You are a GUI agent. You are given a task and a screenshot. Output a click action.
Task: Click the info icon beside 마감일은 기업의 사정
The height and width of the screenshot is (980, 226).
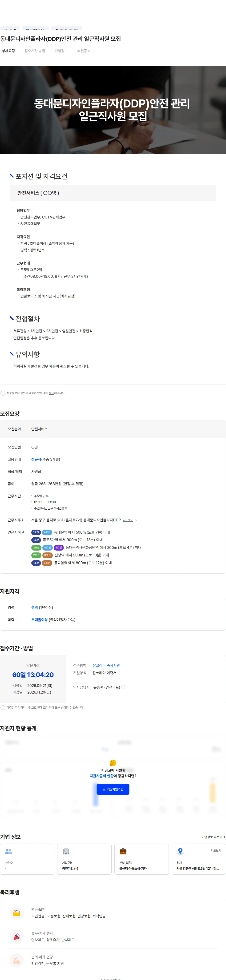(3, 708)
